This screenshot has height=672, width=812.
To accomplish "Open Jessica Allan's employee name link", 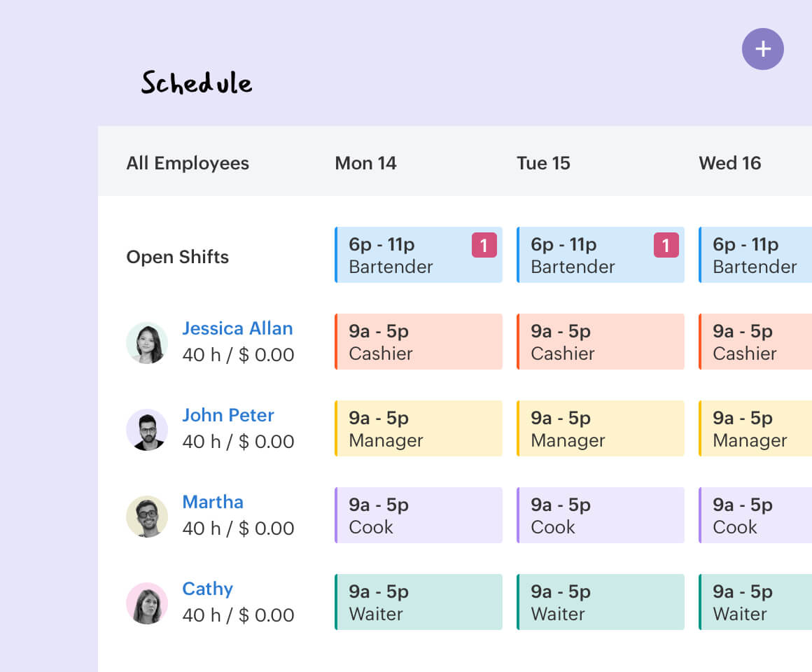I will [237, 328].
